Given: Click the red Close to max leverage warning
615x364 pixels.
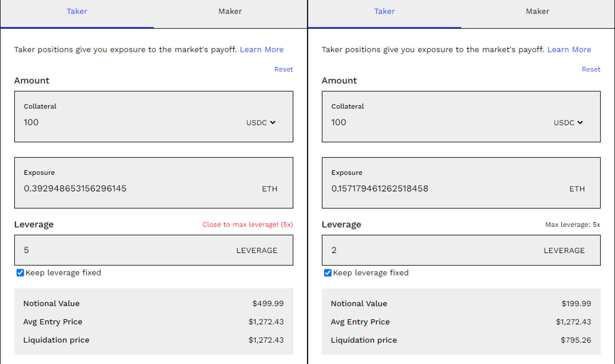Looking at the screenshot, I should tap(248, 225).
